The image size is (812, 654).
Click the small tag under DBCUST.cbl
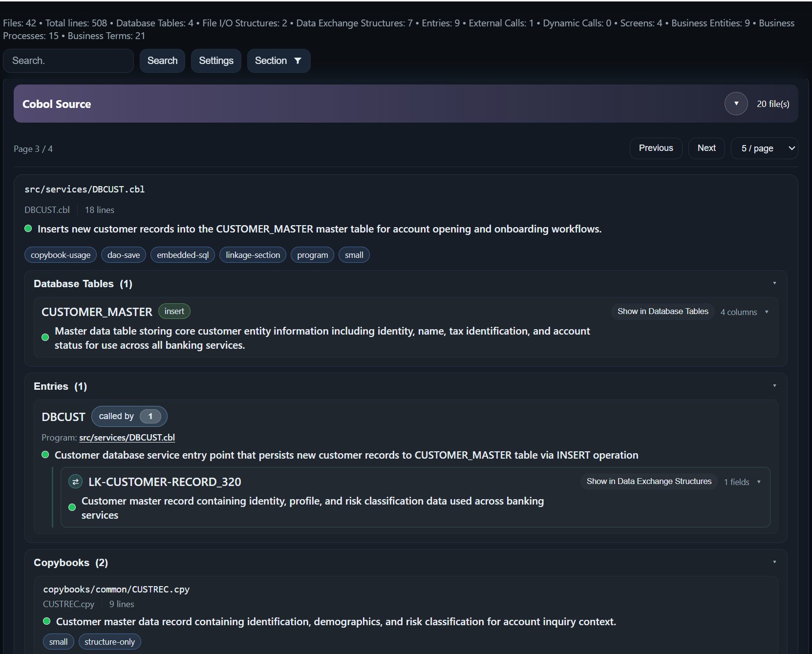[x=354, y=255]
